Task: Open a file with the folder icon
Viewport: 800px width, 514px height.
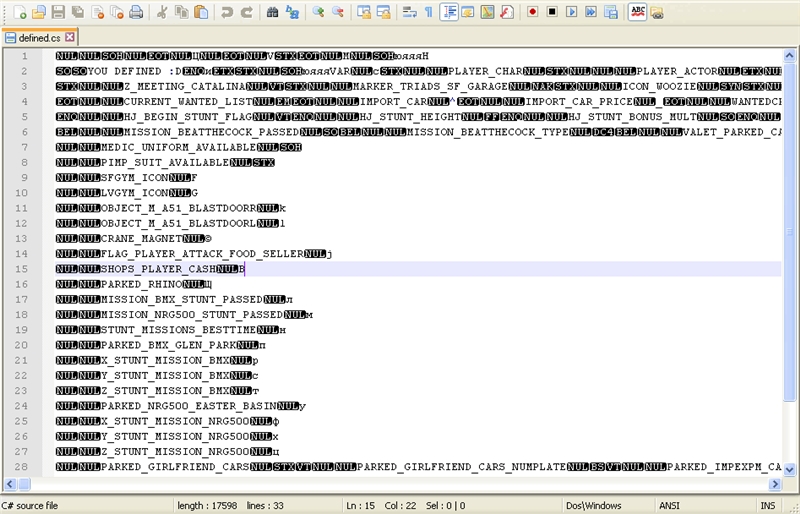Action: (38, 12)
